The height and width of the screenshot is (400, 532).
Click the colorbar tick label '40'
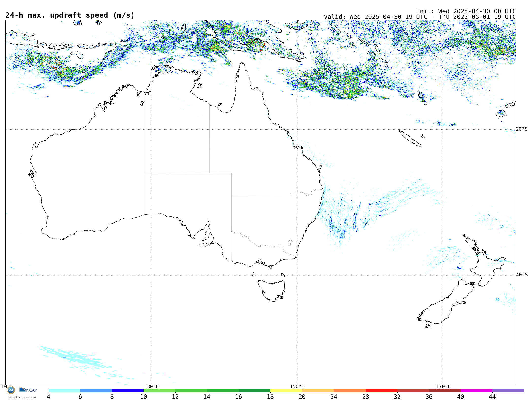[x=461, y=397]
